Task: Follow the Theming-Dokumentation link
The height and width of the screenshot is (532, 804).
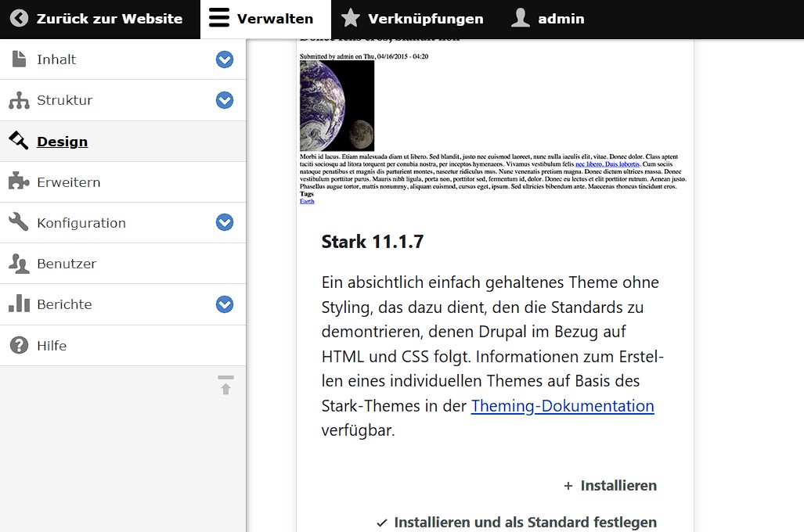Action: (563, 406)
